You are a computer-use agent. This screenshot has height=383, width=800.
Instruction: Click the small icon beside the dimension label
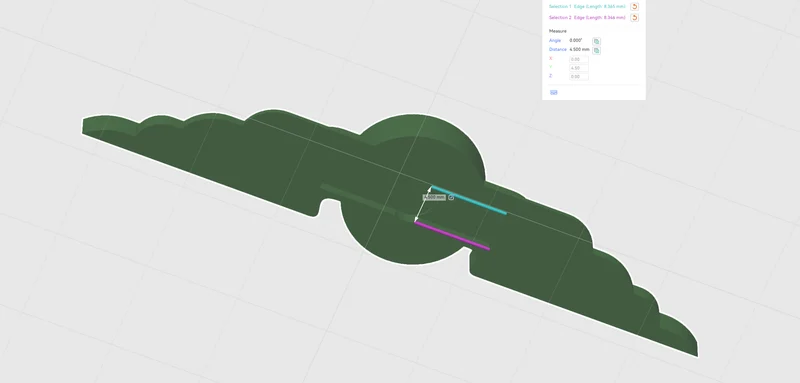[451, 197]
